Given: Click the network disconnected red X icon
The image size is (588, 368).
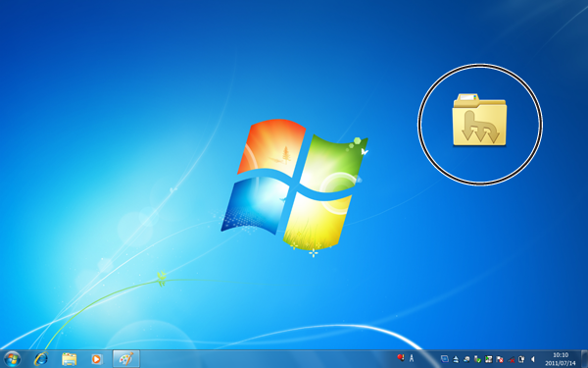Looking at the screenshot, I should tap(511, 360).
